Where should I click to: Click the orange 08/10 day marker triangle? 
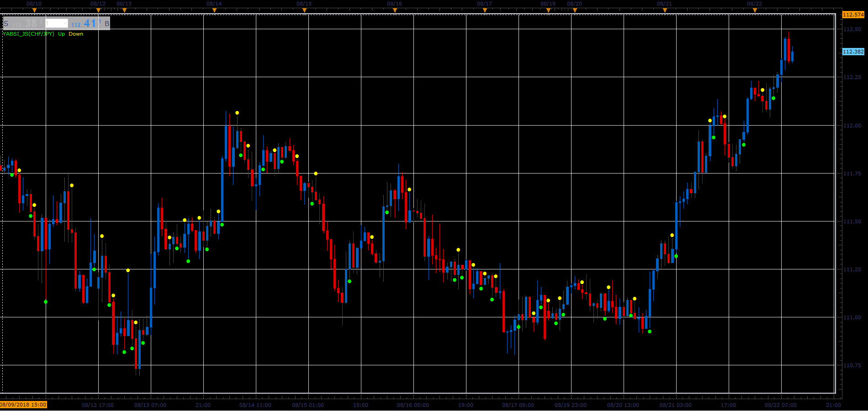tap(34, 10)
